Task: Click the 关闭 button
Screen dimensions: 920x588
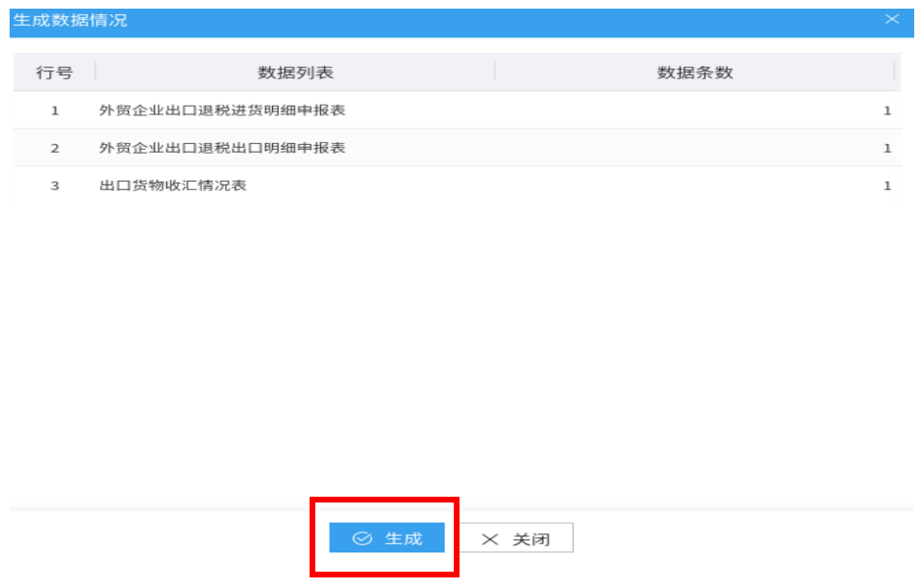Action: click(515, 538)
